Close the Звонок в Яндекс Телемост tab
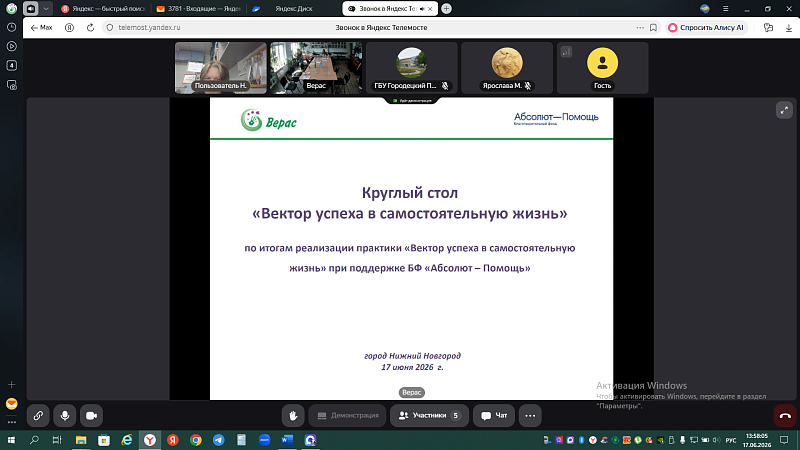Viewport: 800px width, 450px height. (430, 9)
